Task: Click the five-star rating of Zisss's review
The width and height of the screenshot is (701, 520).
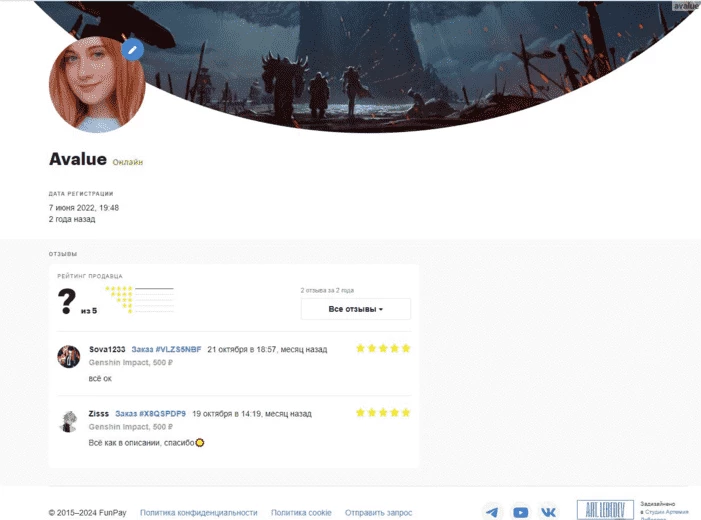Action: (383, 413)
